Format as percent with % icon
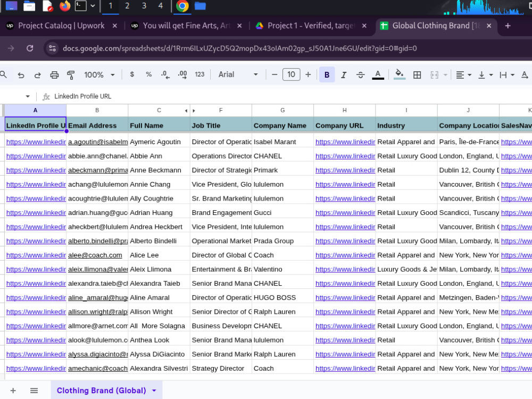Screen dimensions: 532x399 tap(148, 74)
